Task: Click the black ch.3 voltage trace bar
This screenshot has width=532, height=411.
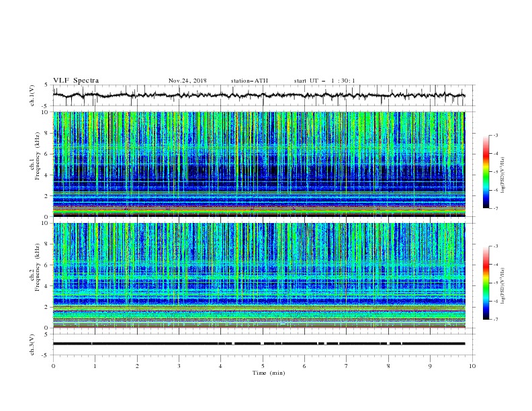Action: (259, 344)
